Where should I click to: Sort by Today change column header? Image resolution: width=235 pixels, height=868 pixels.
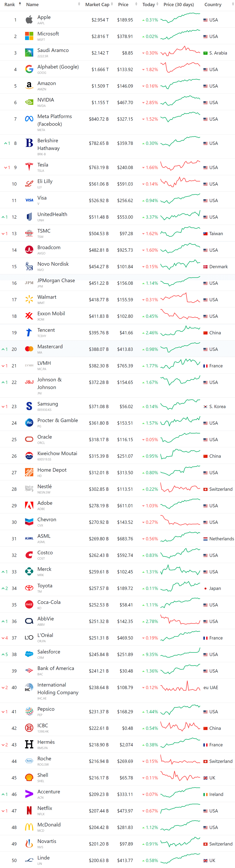tap(148, 4)
